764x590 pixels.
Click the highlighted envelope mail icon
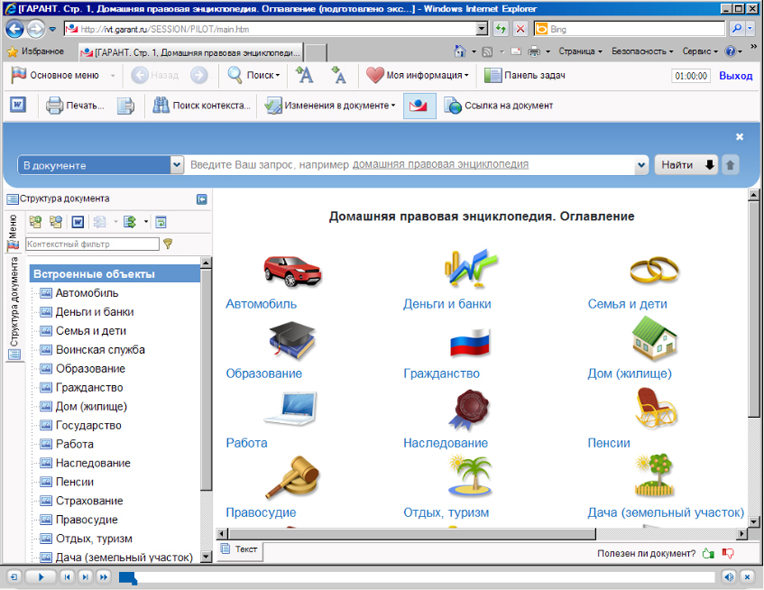pos(419,105)
